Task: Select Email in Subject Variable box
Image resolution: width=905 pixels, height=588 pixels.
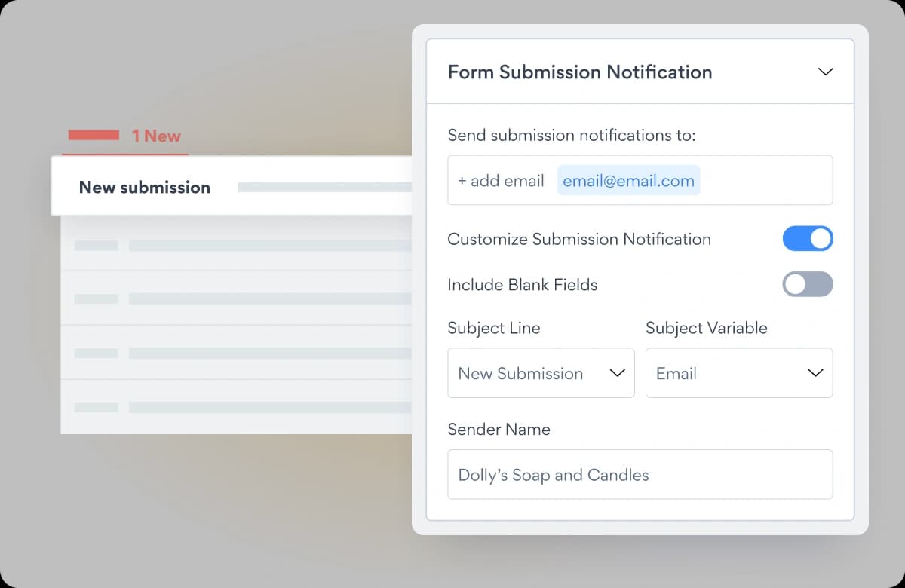Action: tap(676, 373)
